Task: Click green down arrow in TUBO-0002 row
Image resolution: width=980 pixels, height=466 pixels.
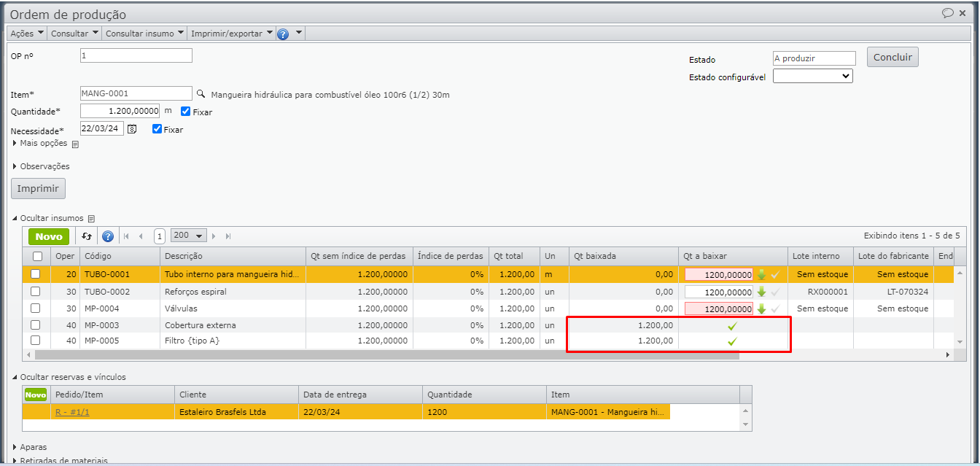Action: (x=761, y=292)
